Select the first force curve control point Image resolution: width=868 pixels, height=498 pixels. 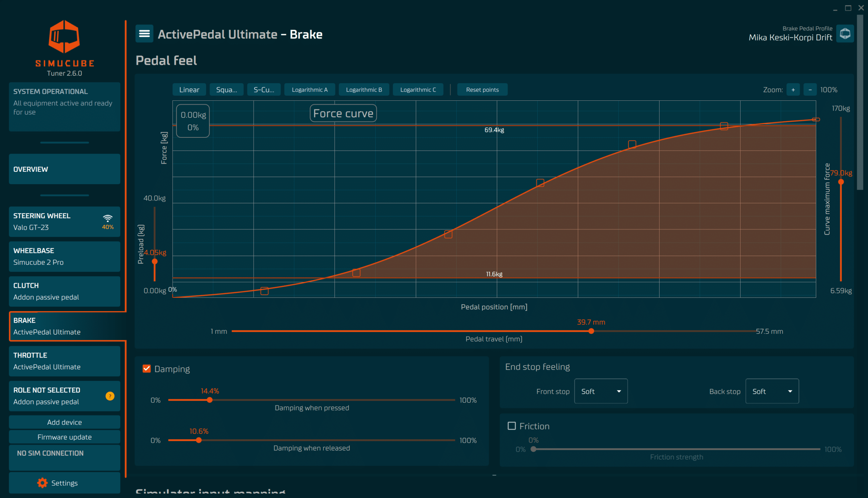coord(264,291)
